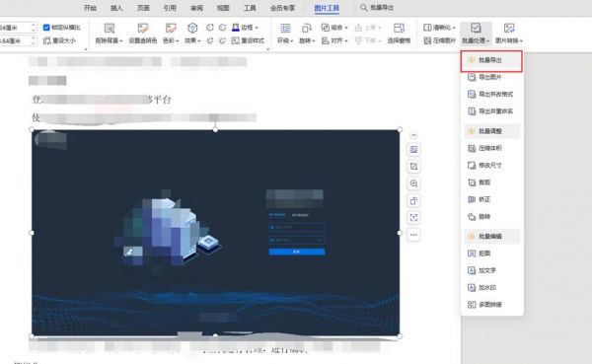
Task: Click the zoom magnifier icon beside the picture
Action: tap(413, 183)
